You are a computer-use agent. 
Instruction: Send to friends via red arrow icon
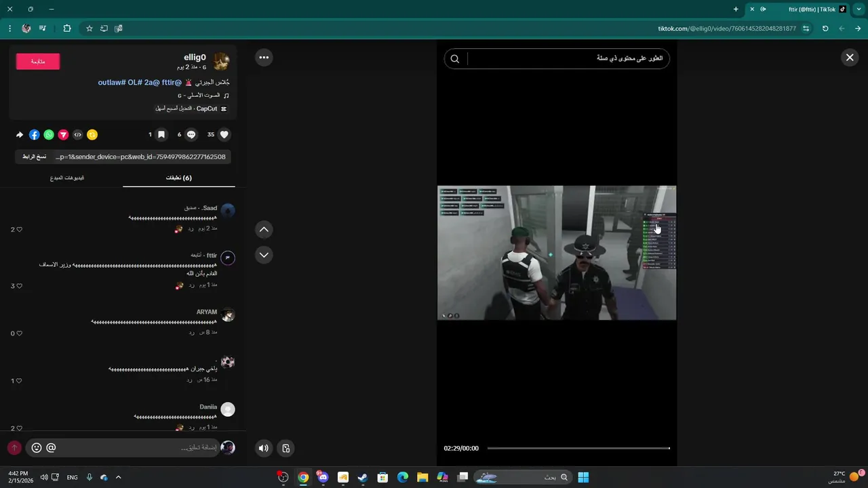(63, 135)
